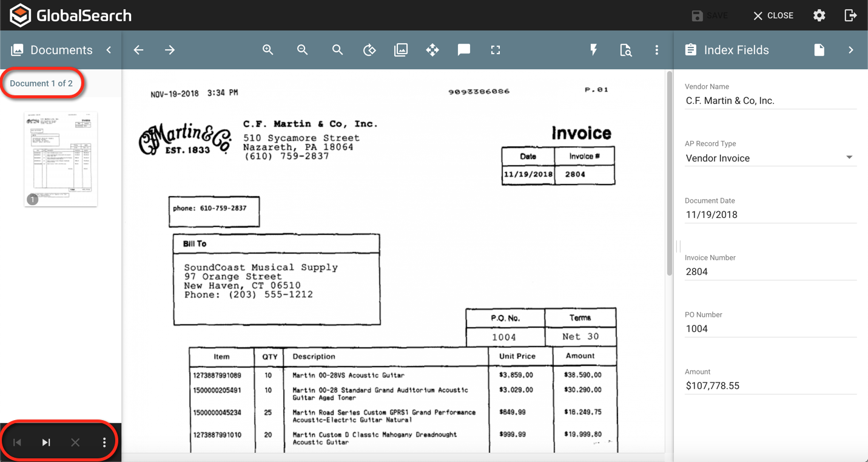This screenshot has height=462, width=868.
Task: Open the image thumbnails gallery icon
Action: [x=401, y=50]
